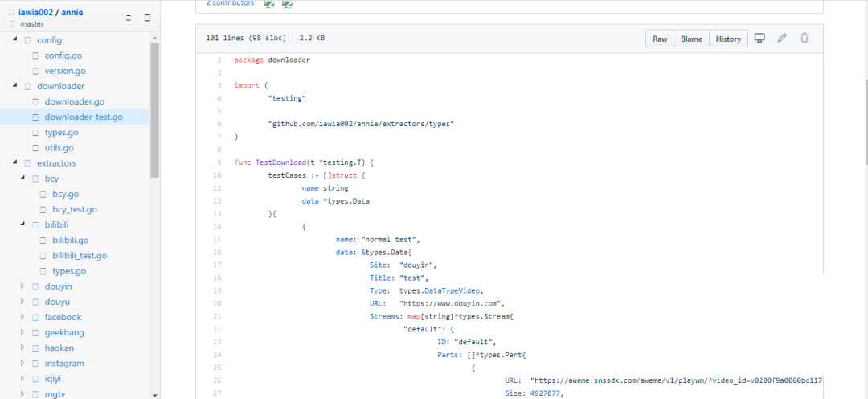
Task: Click the folder icon beside douyin
Action: (x=35, y=286)
